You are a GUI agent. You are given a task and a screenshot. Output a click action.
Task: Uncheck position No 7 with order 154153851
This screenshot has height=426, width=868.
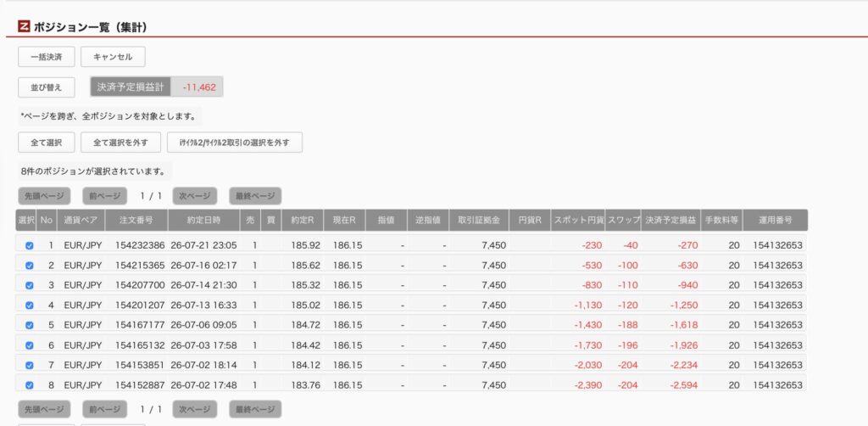(x=30, y=365)
